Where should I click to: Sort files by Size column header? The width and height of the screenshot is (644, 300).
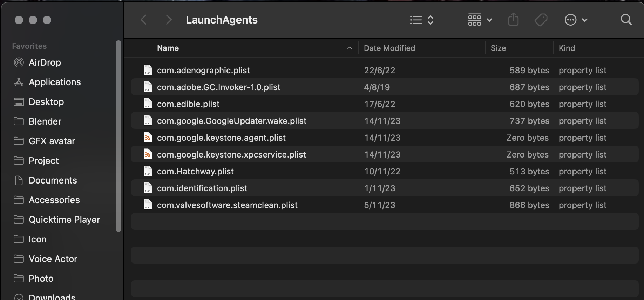coord(498,48)
